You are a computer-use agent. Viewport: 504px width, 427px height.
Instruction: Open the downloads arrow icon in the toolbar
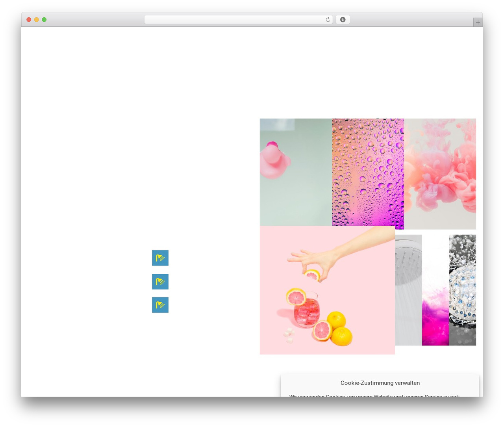pos(343,20)
